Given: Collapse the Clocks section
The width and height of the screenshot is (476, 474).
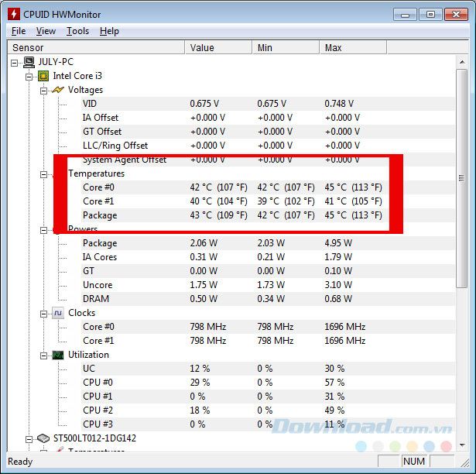Looking at the screenshot, I should coord(43,314).
